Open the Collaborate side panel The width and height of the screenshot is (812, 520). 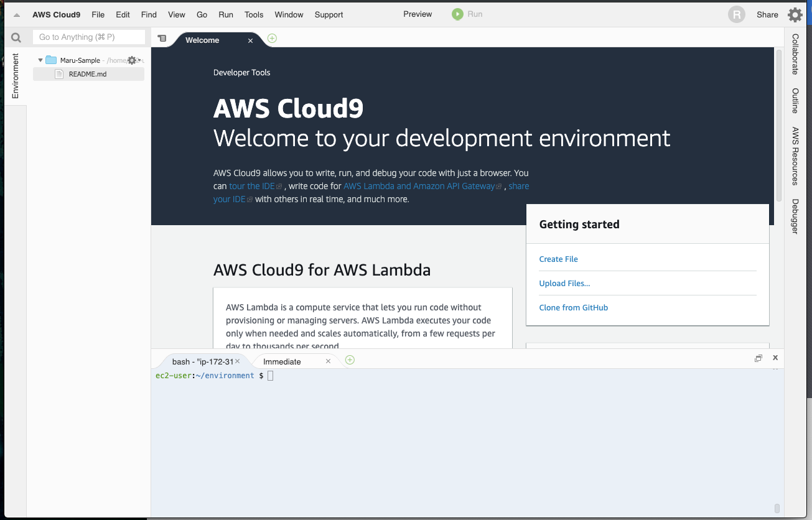click(795, 54)
